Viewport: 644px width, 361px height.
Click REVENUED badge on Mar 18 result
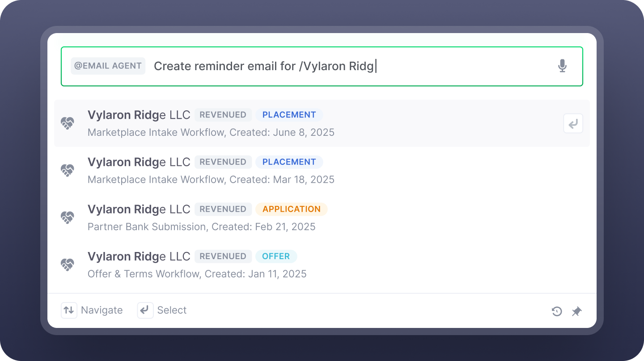(223, 162)
